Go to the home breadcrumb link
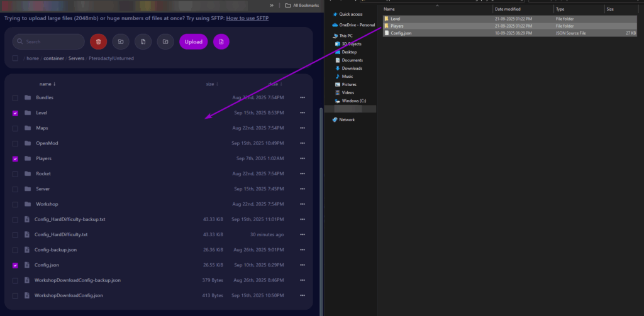 [33, 58]
